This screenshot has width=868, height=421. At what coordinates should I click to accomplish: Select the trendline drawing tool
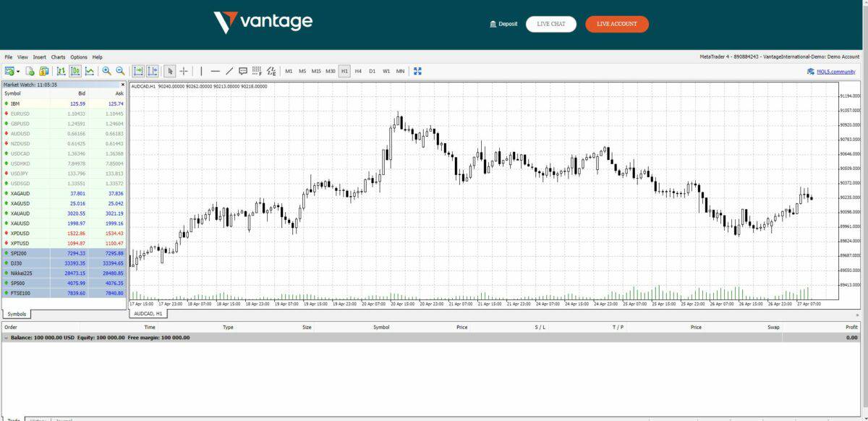(229, 70)
